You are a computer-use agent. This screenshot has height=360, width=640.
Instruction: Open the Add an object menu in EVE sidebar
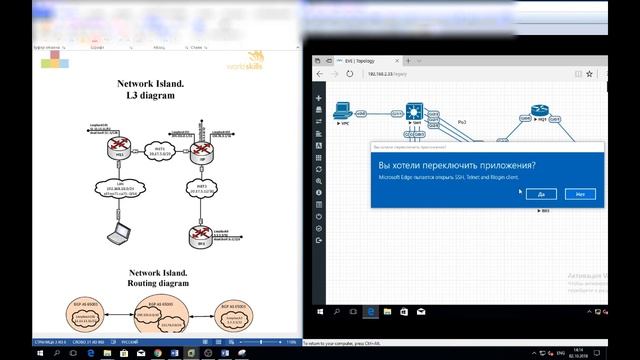319,98
